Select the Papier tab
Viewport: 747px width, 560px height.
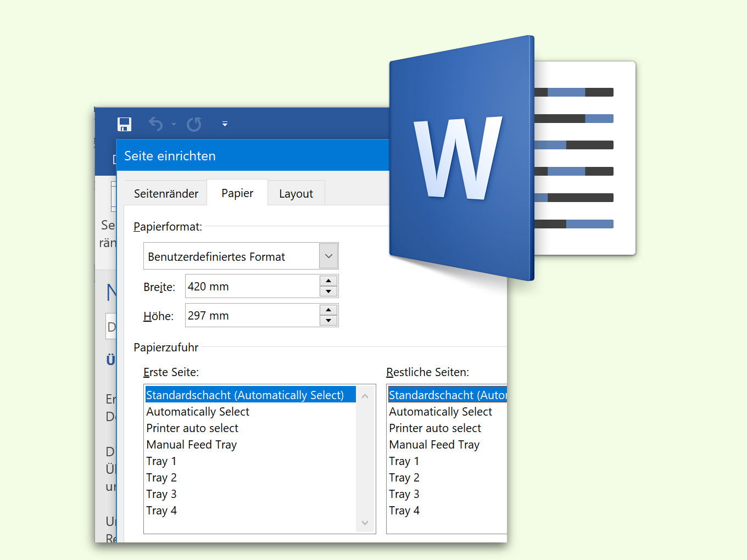click(x=237, y=193)
